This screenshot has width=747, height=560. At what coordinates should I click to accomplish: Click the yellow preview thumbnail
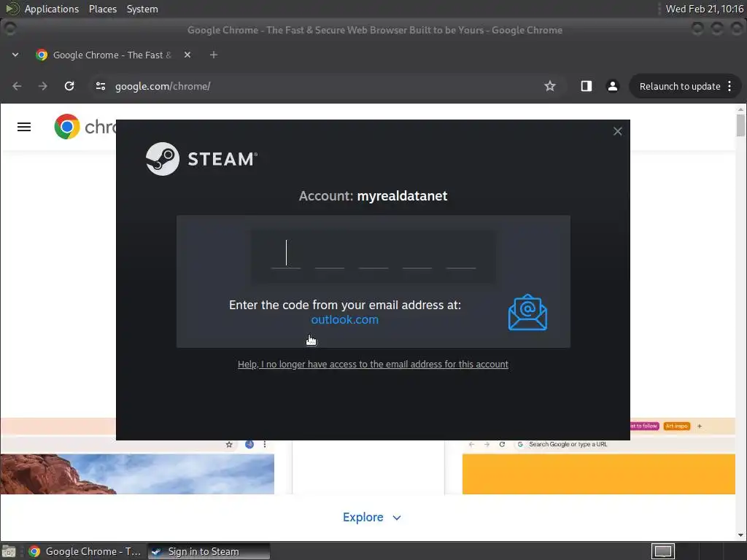pyautogui.click(x=598, y=474)
